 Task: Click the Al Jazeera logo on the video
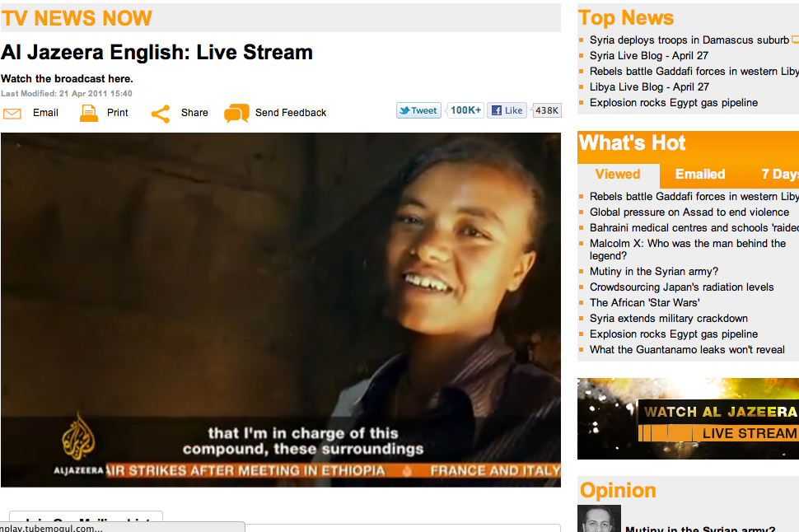[x=78, y=436]
